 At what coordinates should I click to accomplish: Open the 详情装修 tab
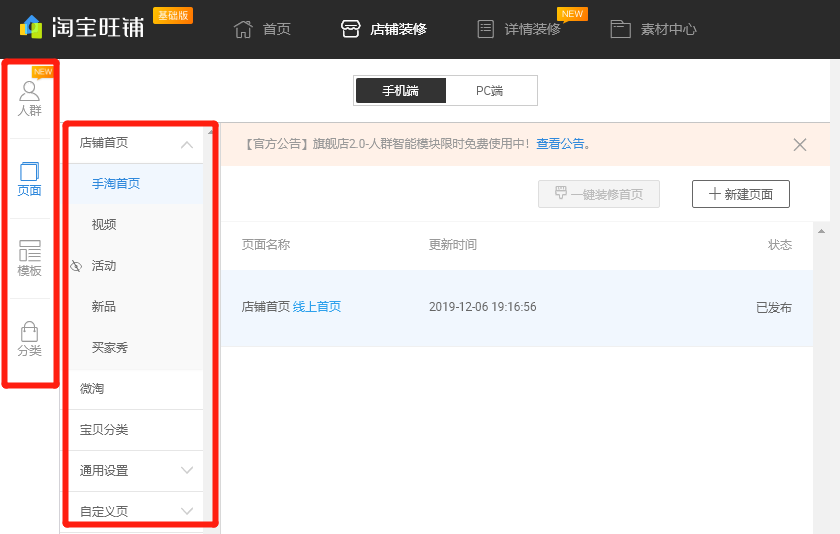coord(519,29)
